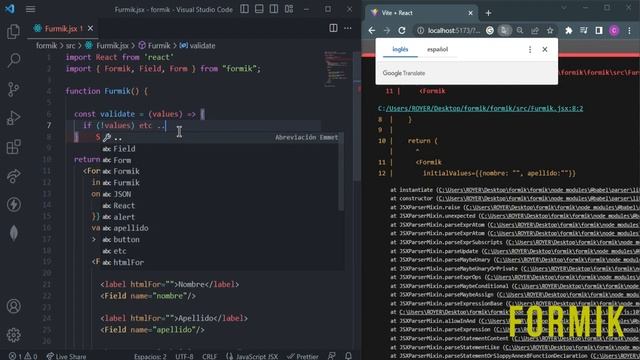Click the Furmik function breadcrumb
This screenshot has height=360, width=640.
[155, 46]
